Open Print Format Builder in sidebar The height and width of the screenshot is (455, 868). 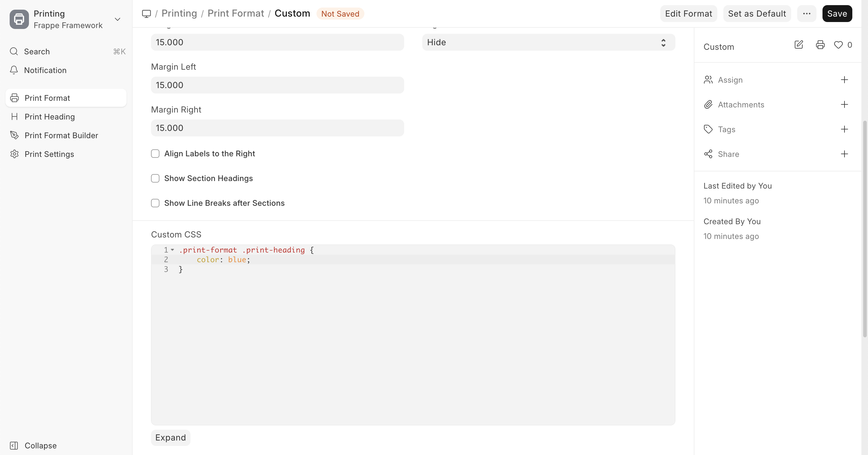click(x=61, y=135)
